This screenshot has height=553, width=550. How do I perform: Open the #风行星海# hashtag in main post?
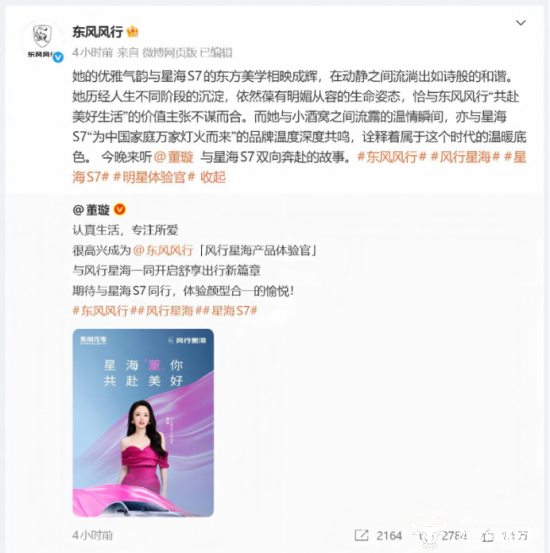click(x=465, y=157)
